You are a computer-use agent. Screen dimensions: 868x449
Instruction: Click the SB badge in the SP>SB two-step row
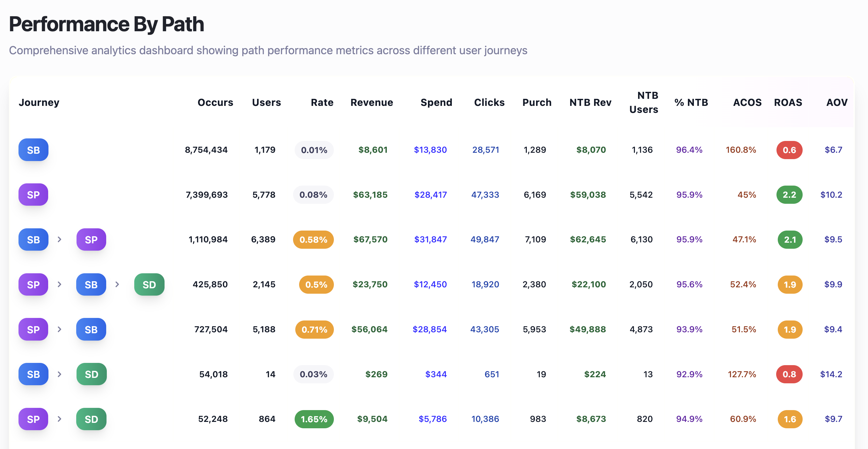click(91, 329)
